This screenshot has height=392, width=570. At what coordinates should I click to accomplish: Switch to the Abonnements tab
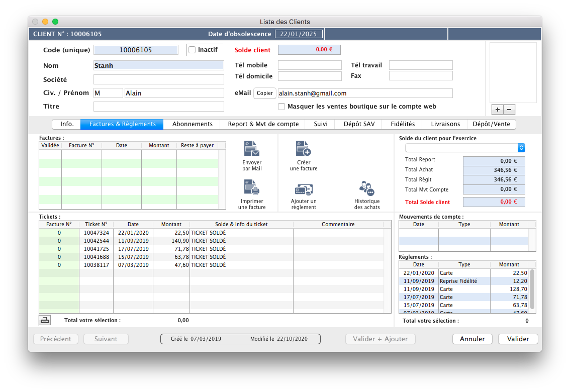[x=193, y=124]
